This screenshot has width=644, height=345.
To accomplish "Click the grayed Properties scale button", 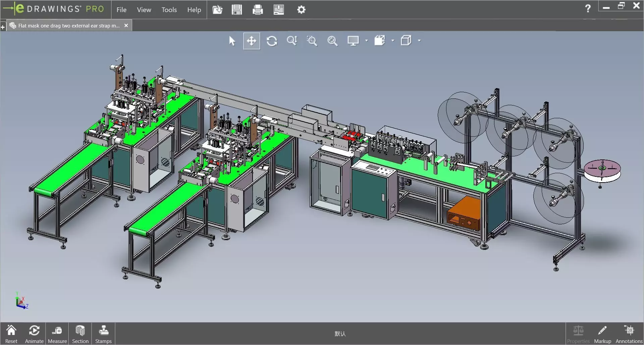I will pyautogui.click(x=578, y=334).
